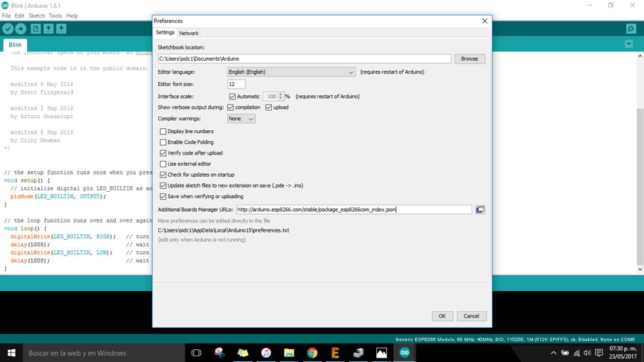Click the editor scroll down arrow
Screen dimensions: 644x362
pyautogui.click(x=640, y=270)
